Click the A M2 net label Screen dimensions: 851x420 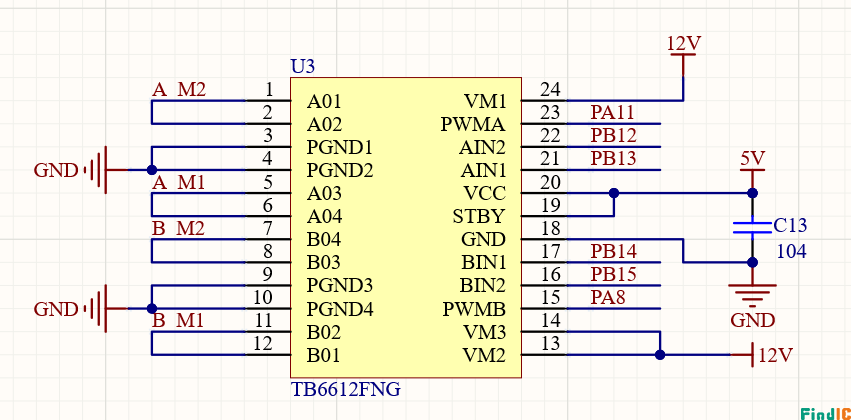[x=179, y=90]
